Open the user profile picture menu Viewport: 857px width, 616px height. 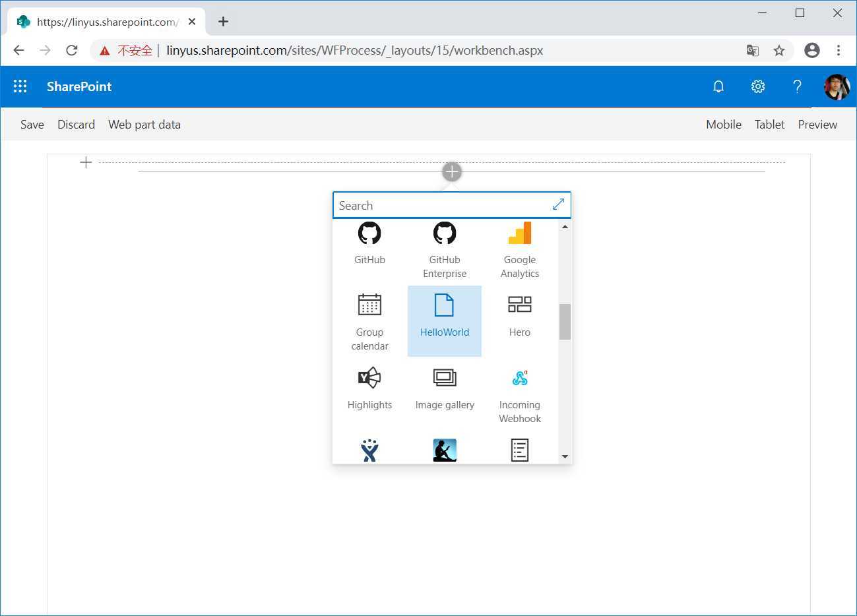click(x=837, y=86)
